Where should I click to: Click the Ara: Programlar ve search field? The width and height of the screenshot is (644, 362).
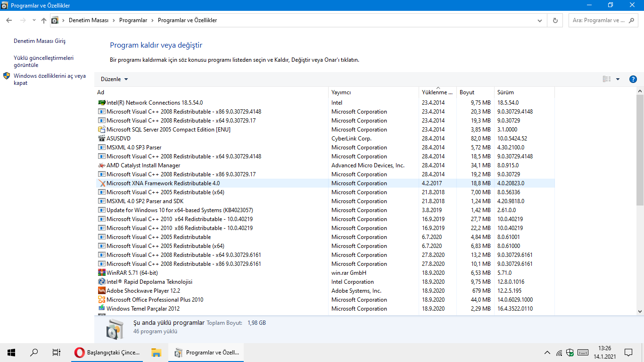pyautogui.click(x=603, y=20)
